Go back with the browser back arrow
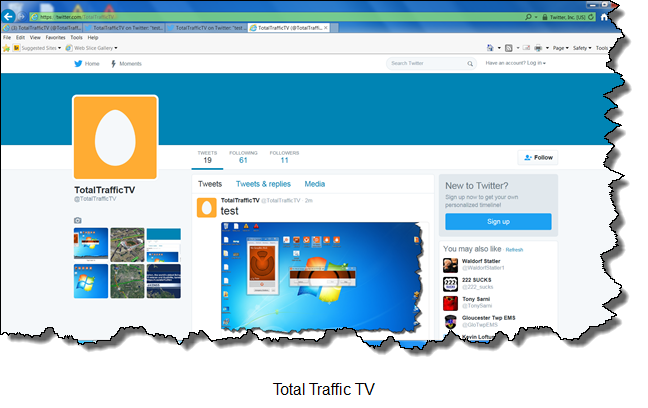Image resolution: width=648 pixels, height=408 pixels. pos(8,17)
